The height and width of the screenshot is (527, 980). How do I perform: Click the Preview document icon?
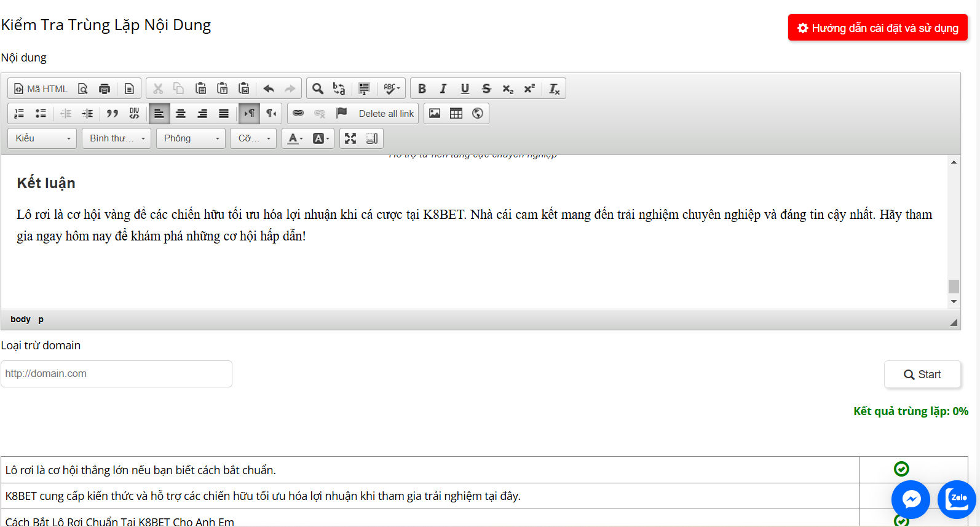(x=83, y=89)
